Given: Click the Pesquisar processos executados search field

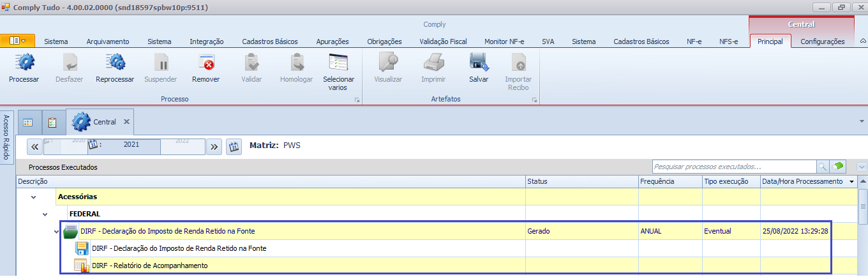Looking at the screenshot, I should tap(734, 166).
